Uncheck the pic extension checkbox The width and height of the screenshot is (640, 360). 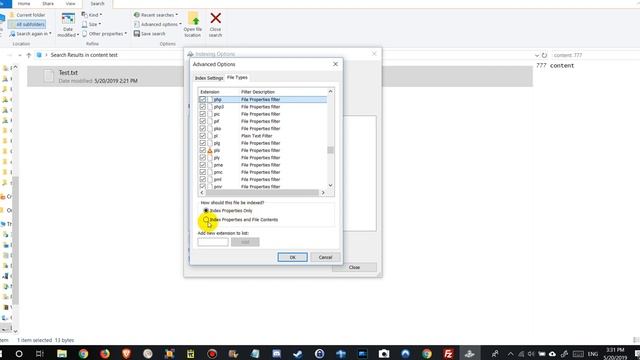pyautogui.click(x=202, y=114)
